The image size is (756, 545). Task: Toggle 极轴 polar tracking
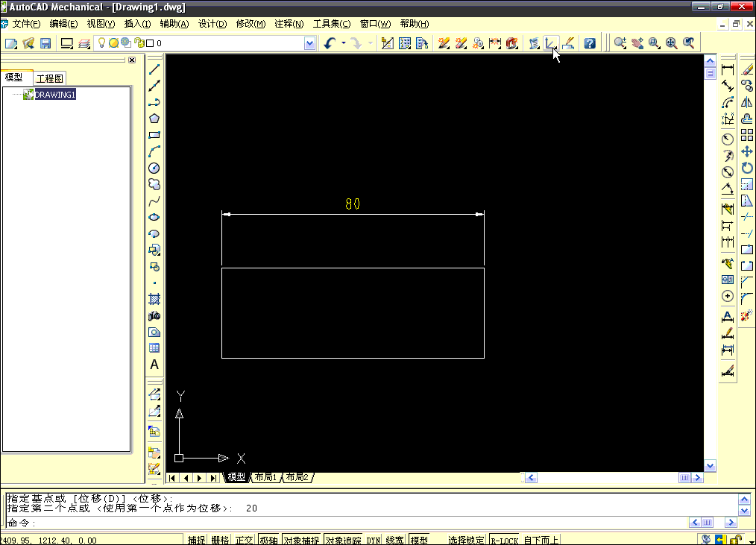[268, 541]
